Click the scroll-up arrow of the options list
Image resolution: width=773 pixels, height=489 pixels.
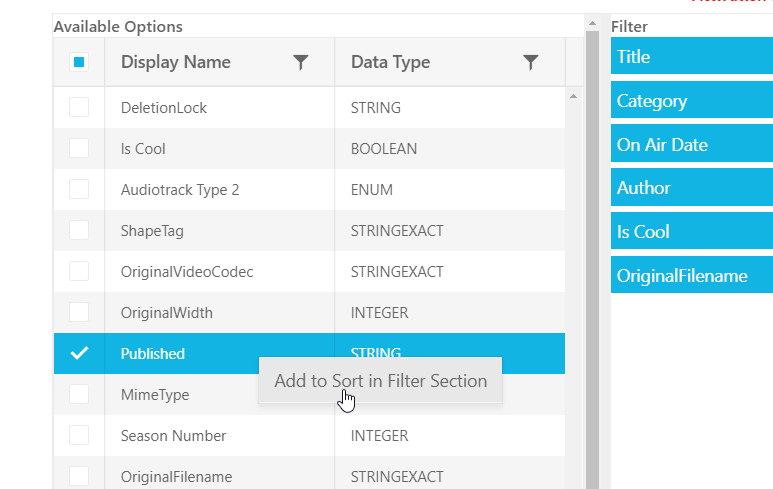[x=573, y=97]
